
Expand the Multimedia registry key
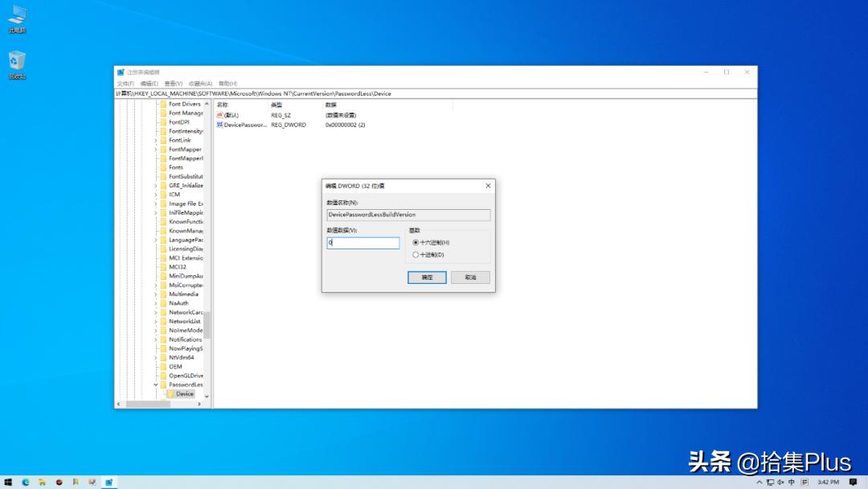155,294
